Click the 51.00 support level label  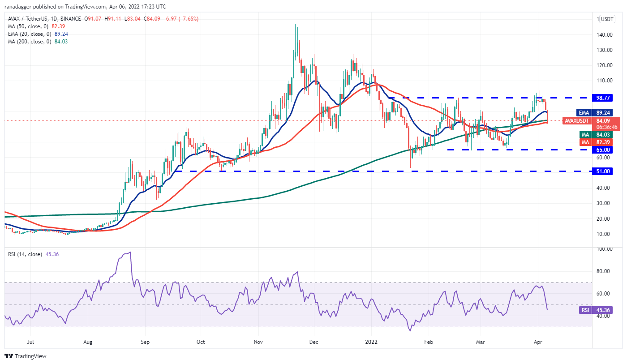601,171
